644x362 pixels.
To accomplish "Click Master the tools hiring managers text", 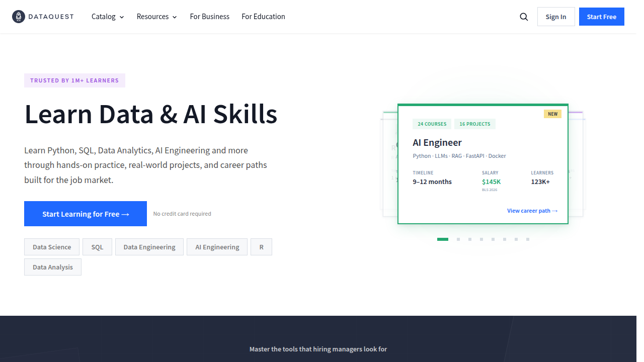I will coord(318,349).
